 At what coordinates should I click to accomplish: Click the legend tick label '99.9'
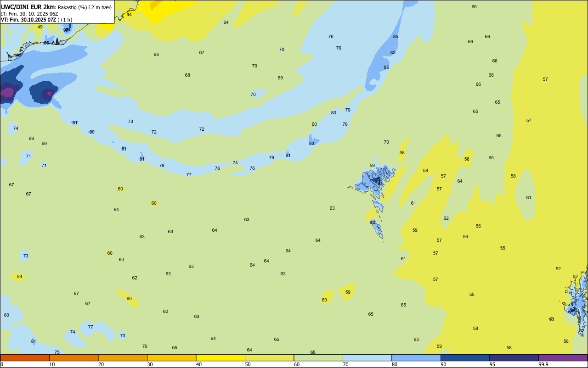(544, 364)
